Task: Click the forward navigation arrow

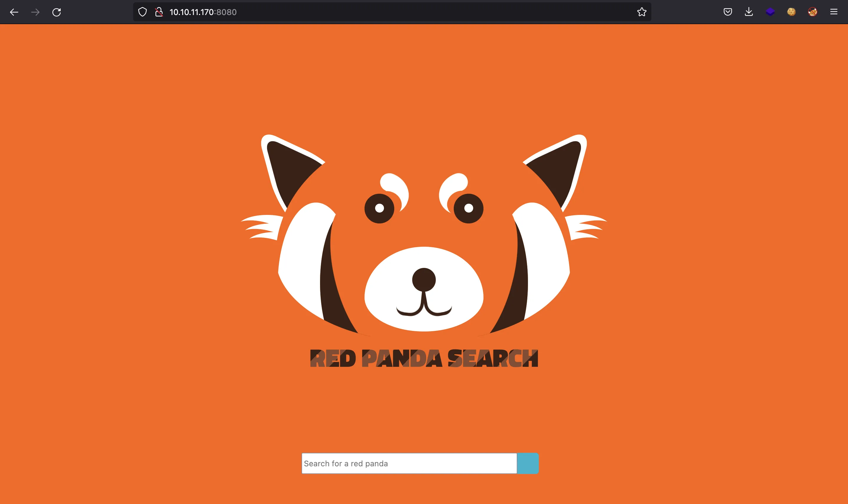Action: [x=35, y=12]
